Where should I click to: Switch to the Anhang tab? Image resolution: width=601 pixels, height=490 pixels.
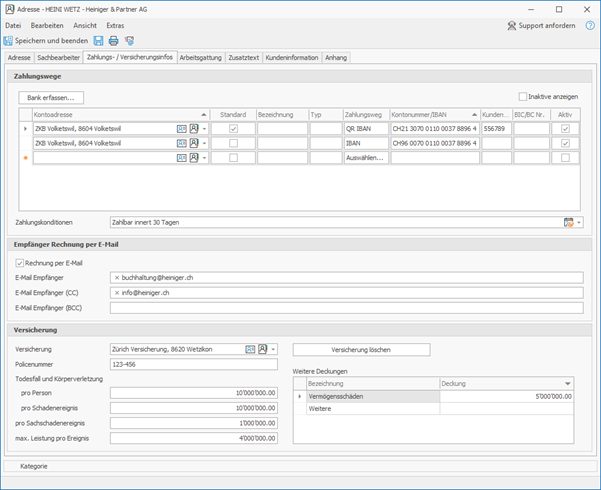tap(336, 58)
